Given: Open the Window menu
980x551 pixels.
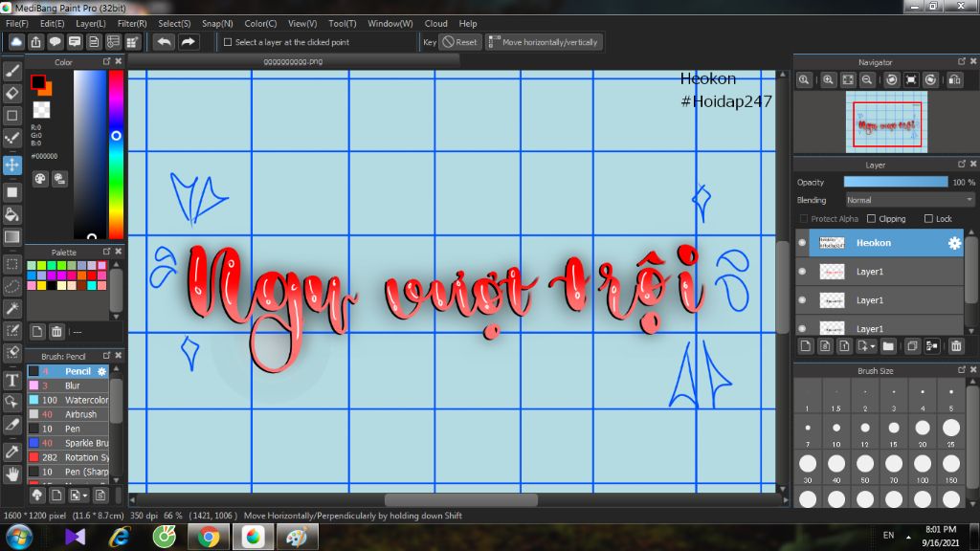Looking at the screenshot, I should pos(390,23).
